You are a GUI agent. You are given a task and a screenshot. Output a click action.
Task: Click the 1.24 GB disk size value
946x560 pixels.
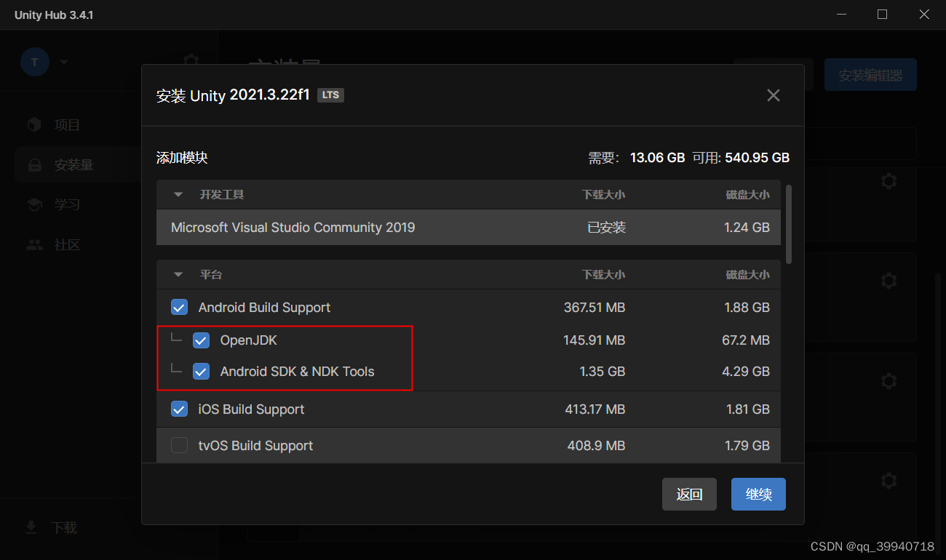click(747, 228)
